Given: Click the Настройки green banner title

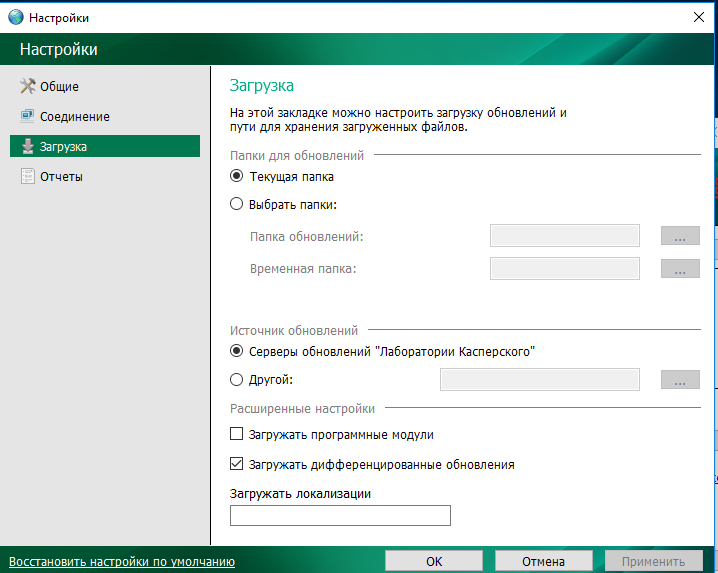Looking at the screenshot, I should tap(59, 49).
